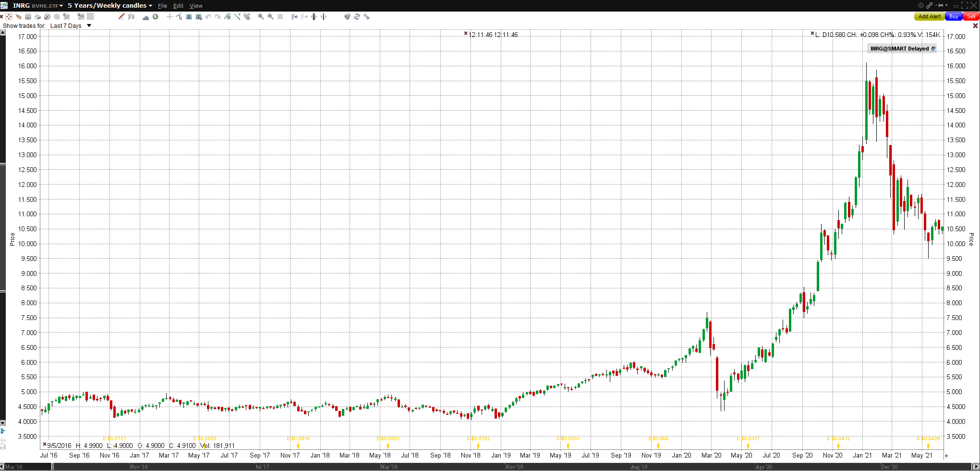The height and width of the screenshot is (471, 980).
Task: Click the shift chart right arrow icon
Action: click(294, 16)
